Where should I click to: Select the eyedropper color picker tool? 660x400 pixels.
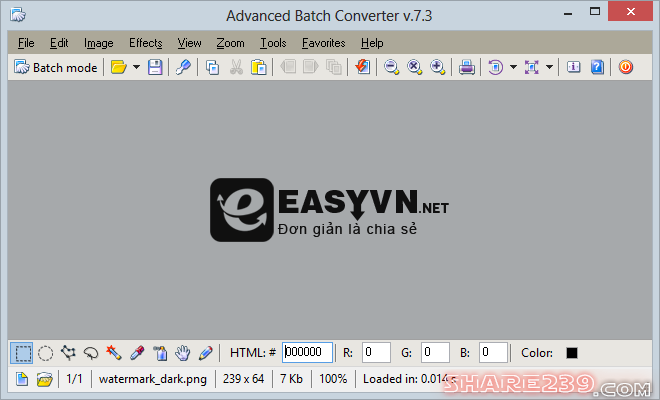(137, 353)
